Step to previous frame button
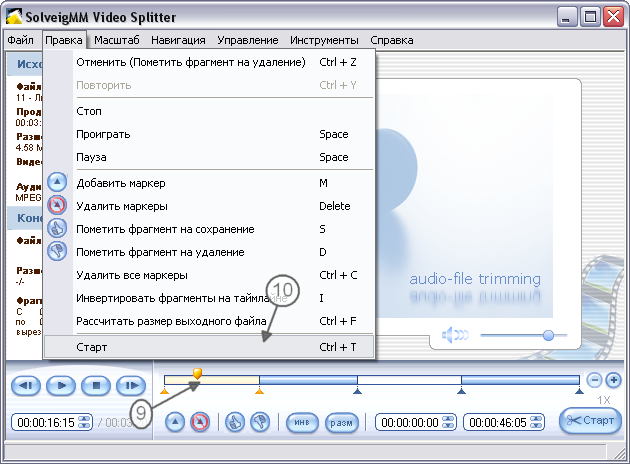 (26, 386)
